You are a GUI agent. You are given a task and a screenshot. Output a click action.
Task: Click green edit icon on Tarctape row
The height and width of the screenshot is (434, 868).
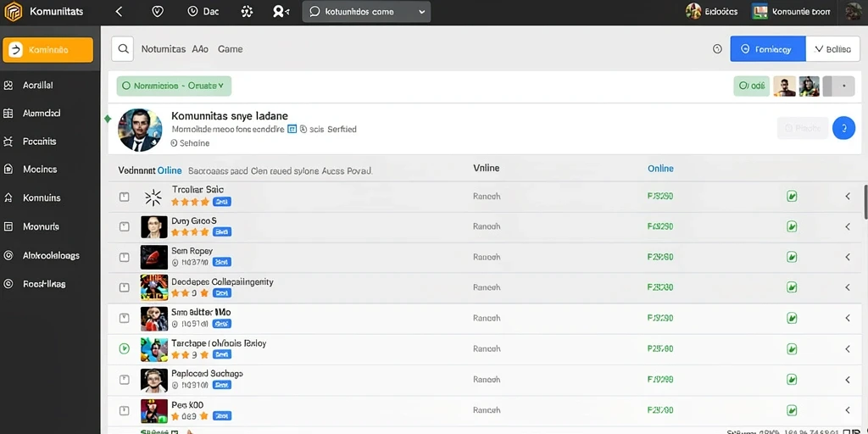tap(793, 349)
